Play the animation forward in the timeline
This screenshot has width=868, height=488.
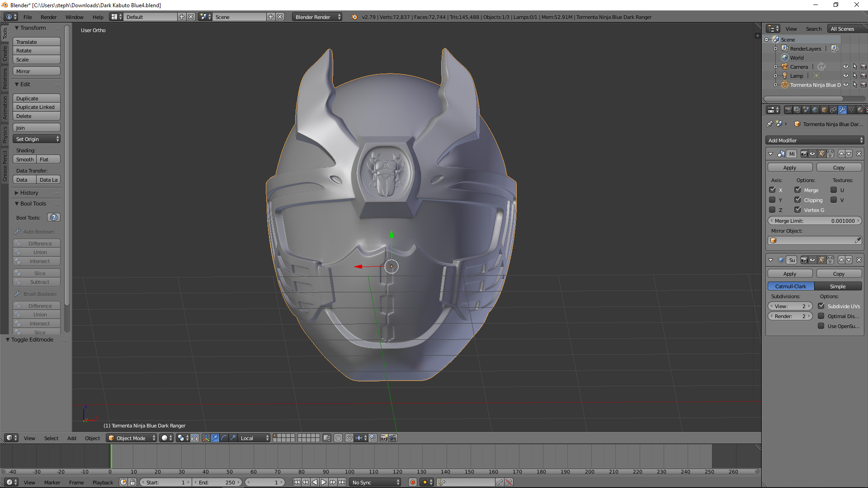pyautogui.click(x=324, y=482)
